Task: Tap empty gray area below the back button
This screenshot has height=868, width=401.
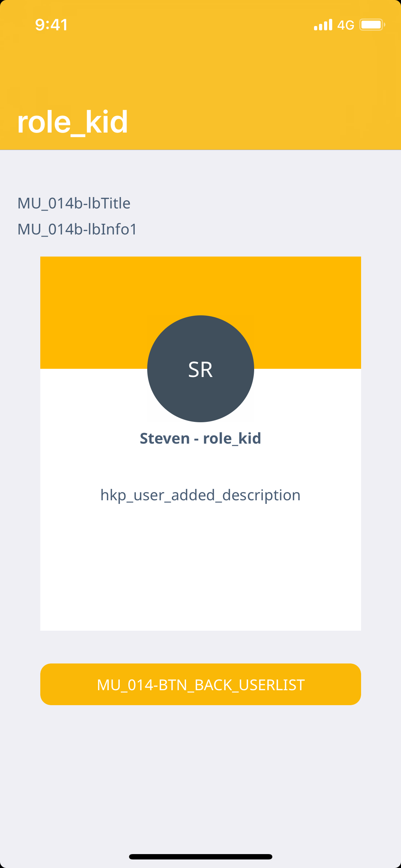Action: 201,777
